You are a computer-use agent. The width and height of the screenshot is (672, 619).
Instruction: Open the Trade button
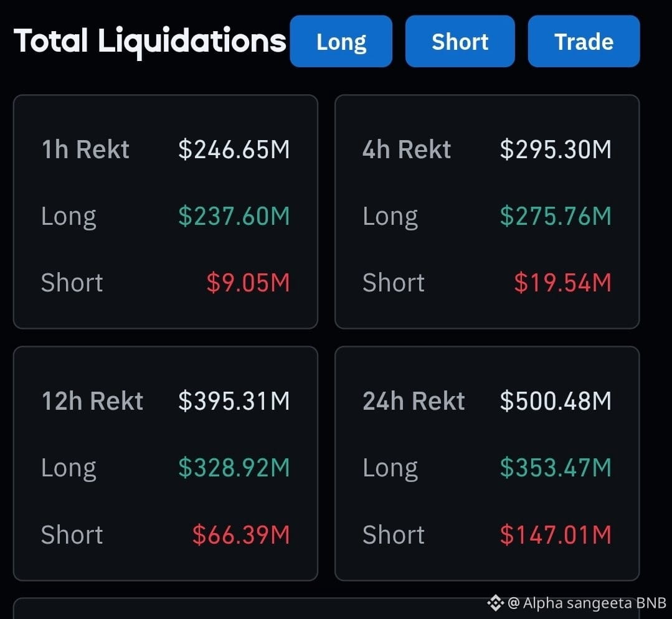coord(584,41)
